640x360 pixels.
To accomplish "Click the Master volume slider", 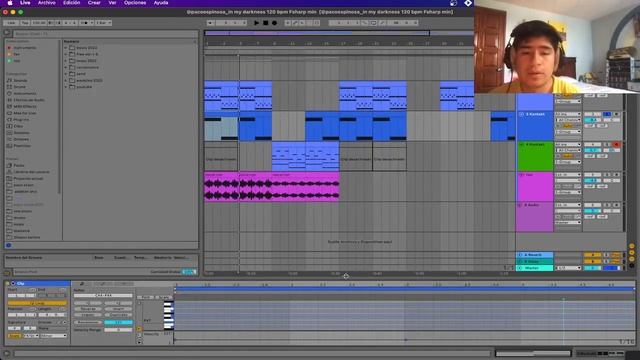I will (x=592, y=268).
